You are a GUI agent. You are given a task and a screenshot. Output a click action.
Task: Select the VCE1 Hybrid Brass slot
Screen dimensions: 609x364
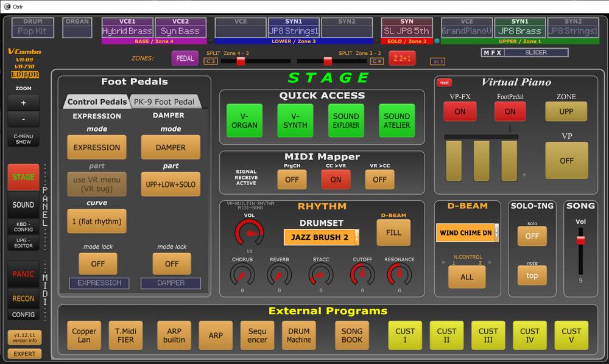click(x=127, y=27)
